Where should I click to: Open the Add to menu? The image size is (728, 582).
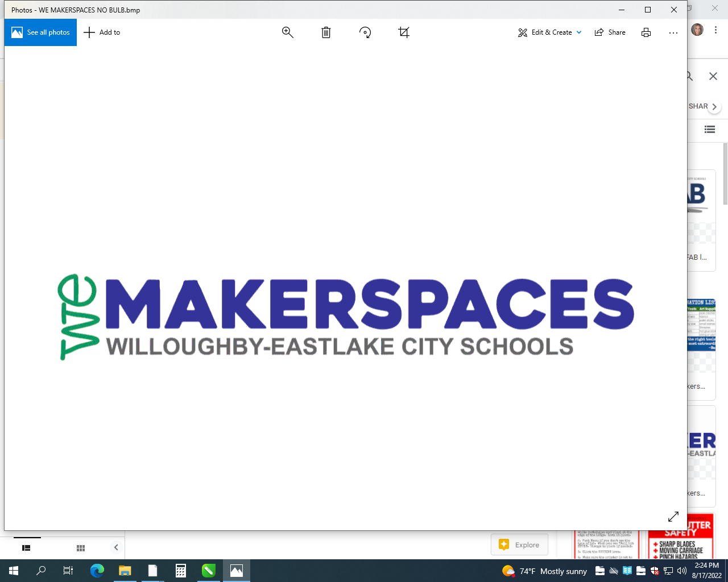click(102, 32)
